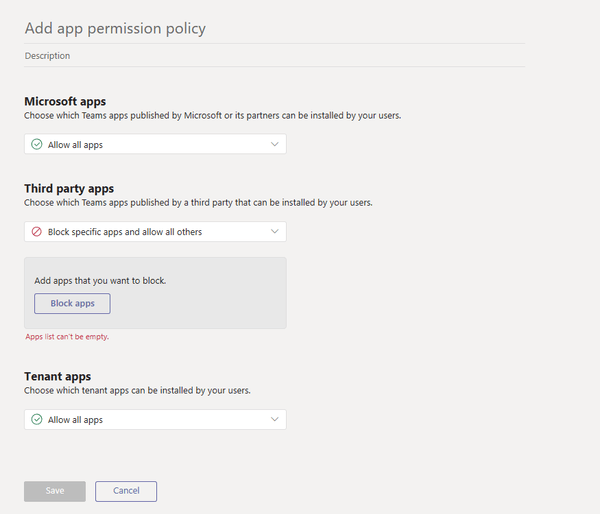Click the Third party apps section heading
Screen dimensions: 600x514
[69, 188]
